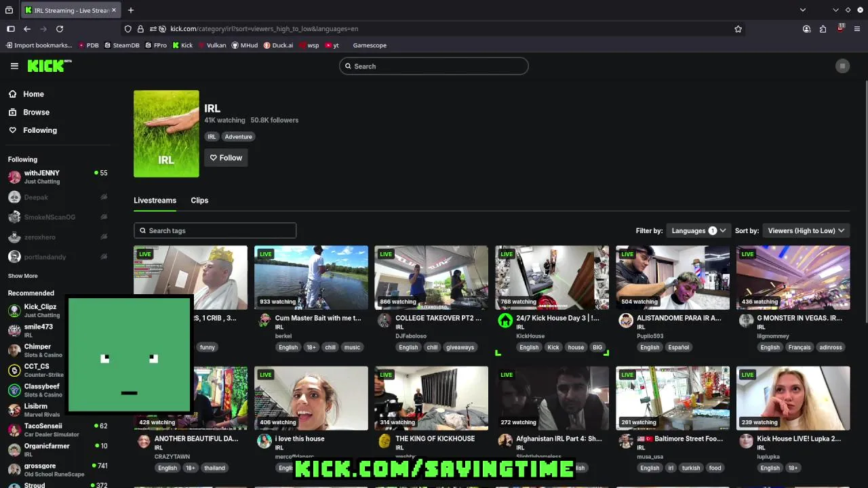Open zeroxhero channel in sidebar
Image resolution: width=868 pixels, height=488 pixels.
click(x=58, y=237)
